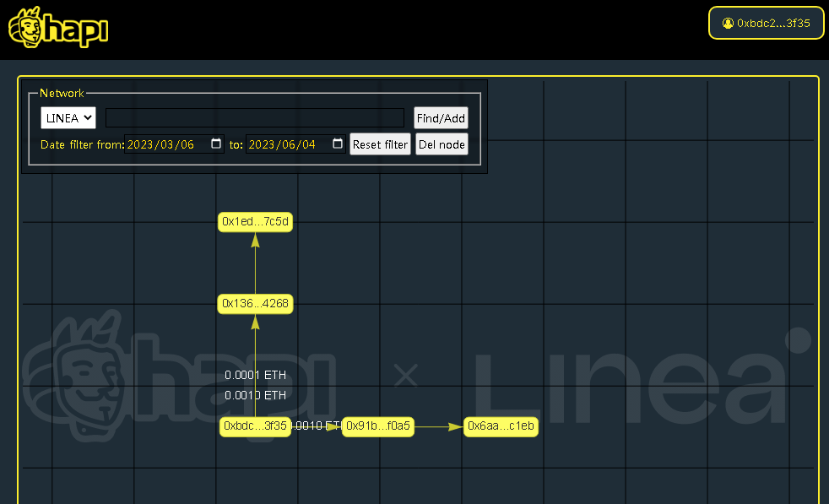This screenshot has width=829, height=504.
Task: Edit the date filter from 2023/03/06 field
Action: [174, 144]
